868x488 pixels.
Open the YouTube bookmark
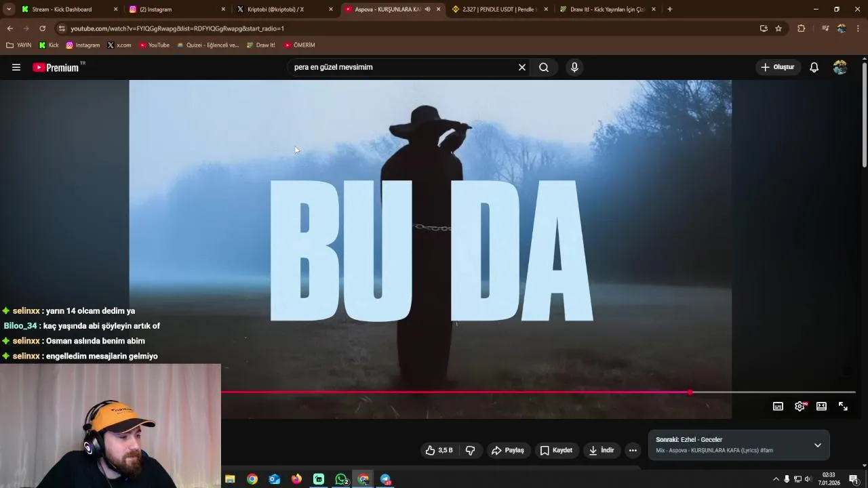tap(155, 45)
